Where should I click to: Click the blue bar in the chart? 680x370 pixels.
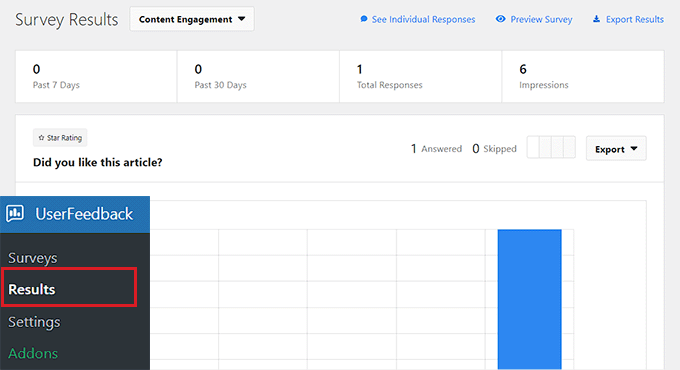pyautogui.click(x=530, y=299)
